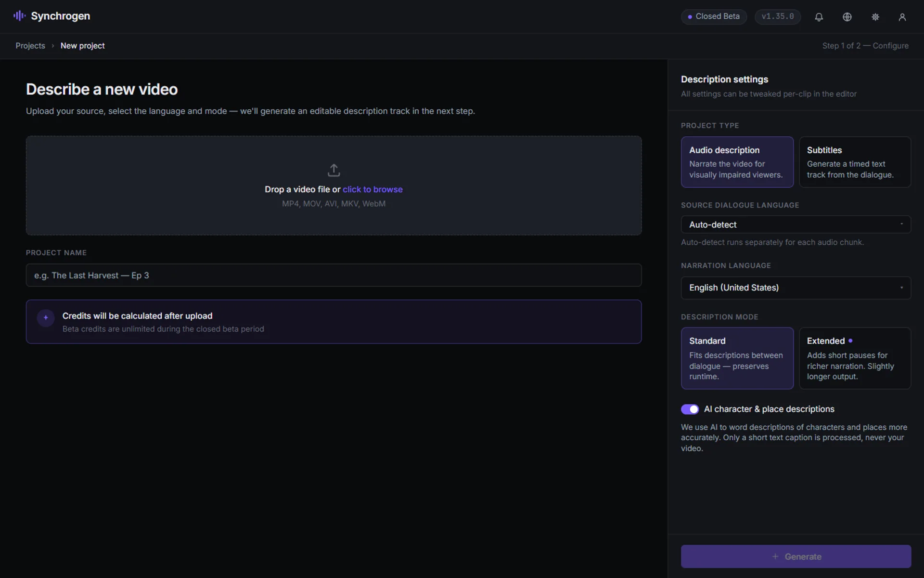This screenshot has width=924, height=578.
Task: Click the Generate button
Action: 796,556
